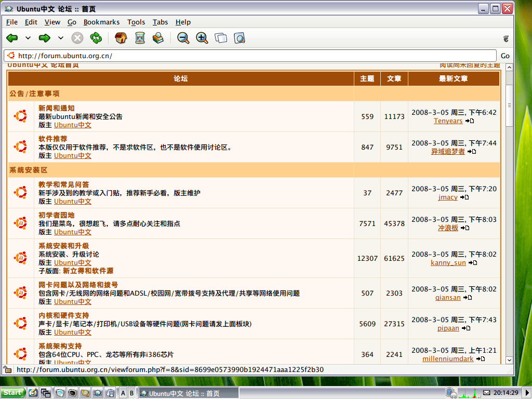The image size is (532, 399).
Task: Click the page magnifier find icon
Action: coord(240,38)
